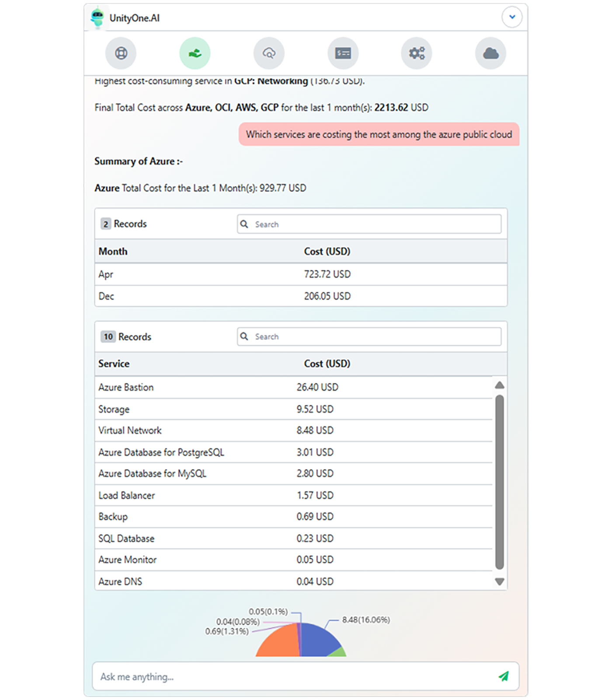Select the Virtual Network service row
Image resolution: width=612 pixels, height=700 pixels.
(x=293, y=430)
